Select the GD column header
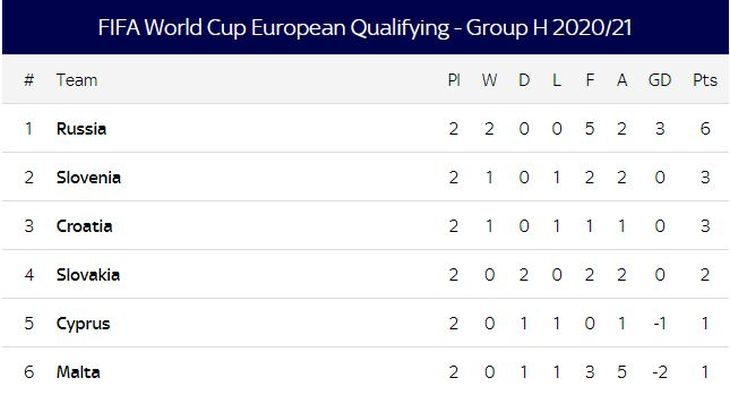This screenshot has width=730, height=404. coord(659,80)
